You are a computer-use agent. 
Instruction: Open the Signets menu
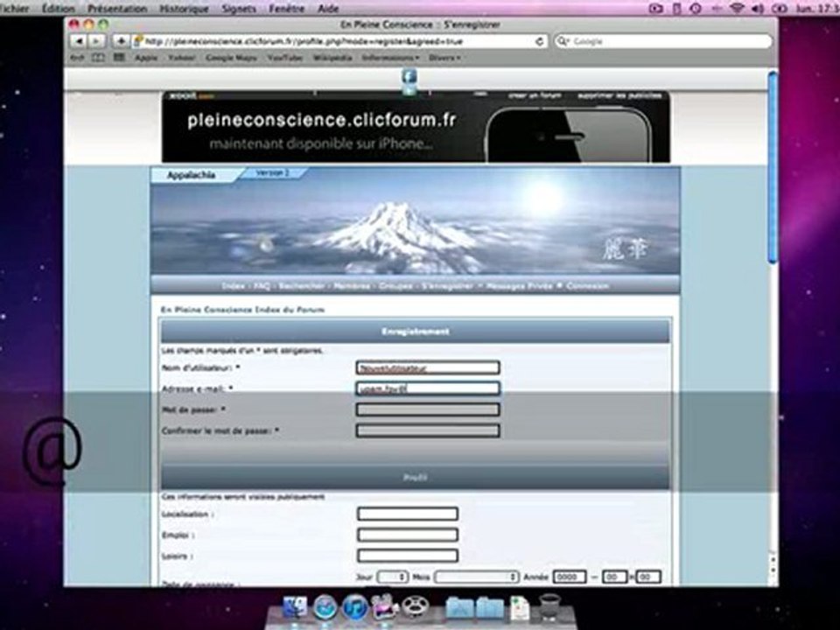pyautogui.click(x=238, y=8)
